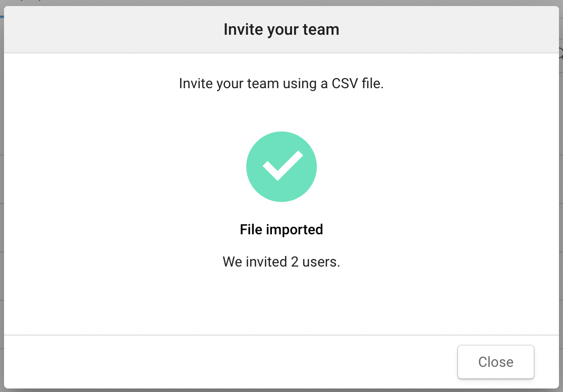Click the bold 'File imported' status label
The width and height of the screenshot is (563, 392).
point(281,230)
